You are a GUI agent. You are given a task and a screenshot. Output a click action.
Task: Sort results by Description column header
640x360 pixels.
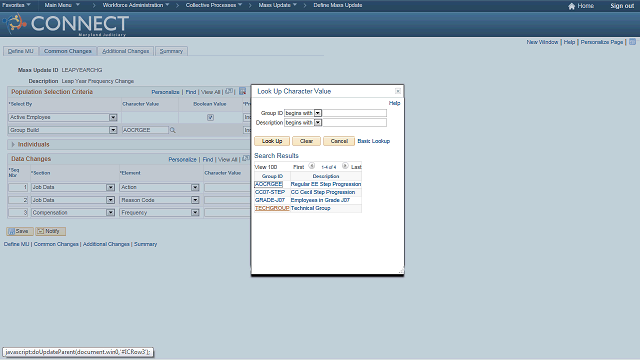point(326,176)
